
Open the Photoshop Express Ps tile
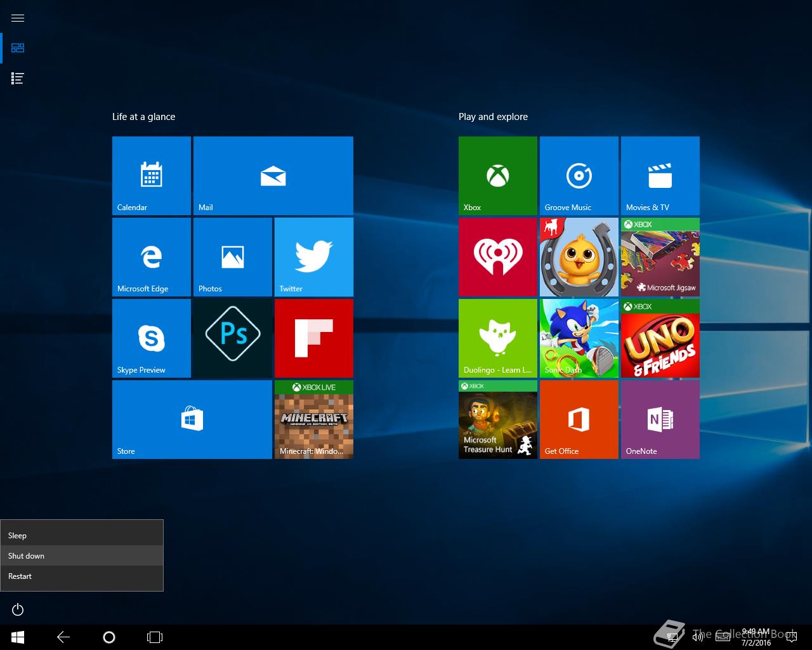point(233,338)
